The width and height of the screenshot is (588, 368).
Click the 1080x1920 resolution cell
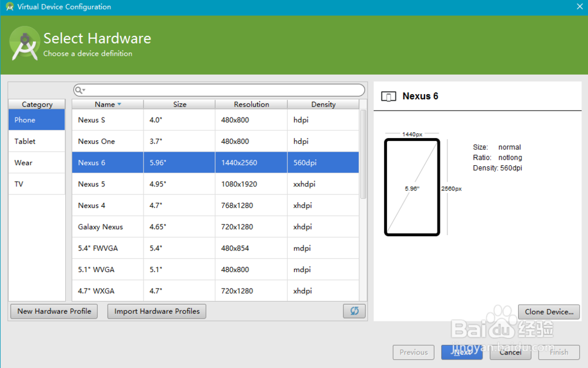[251, 184]
